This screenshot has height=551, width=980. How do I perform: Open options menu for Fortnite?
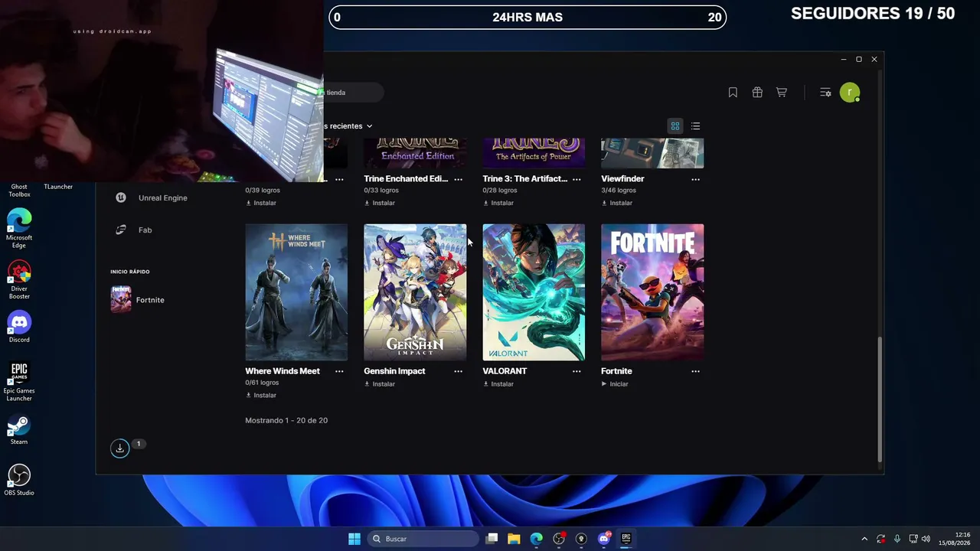[695, 371]
